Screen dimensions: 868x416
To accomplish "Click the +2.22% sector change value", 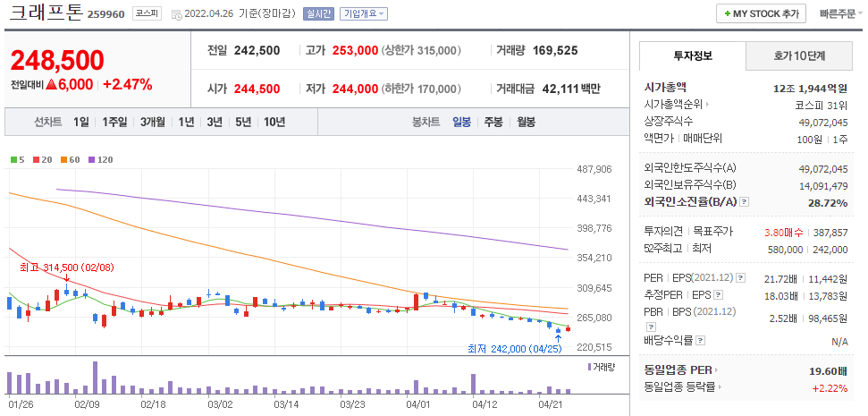I will point(830,388).
